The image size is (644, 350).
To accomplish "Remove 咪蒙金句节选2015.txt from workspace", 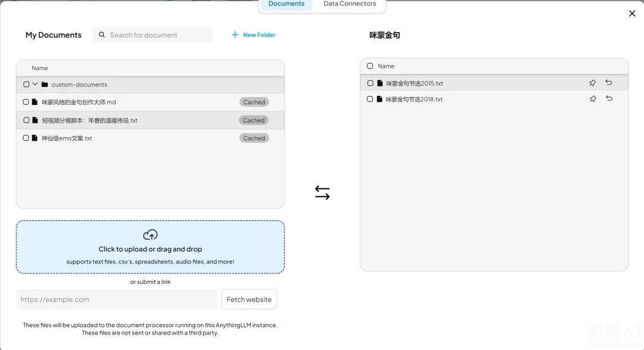I will 609,83.
